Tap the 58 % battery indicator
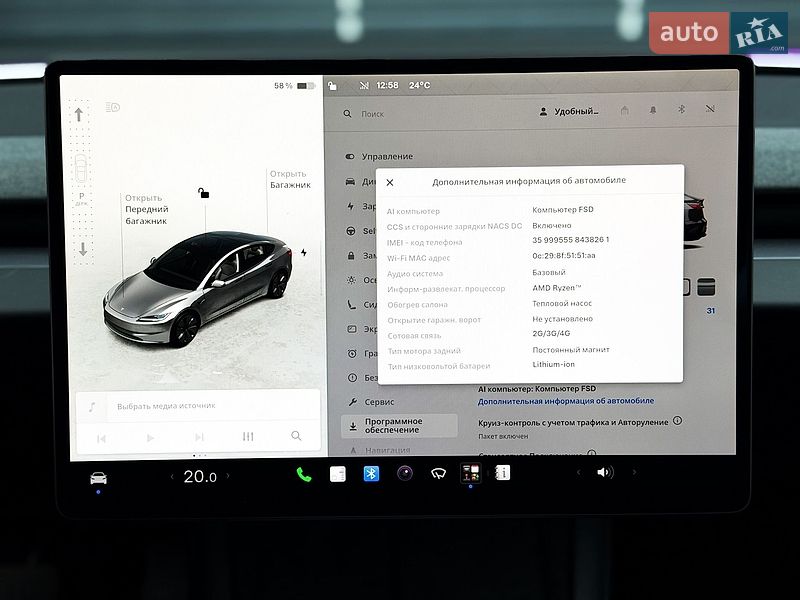Image resolution: width=800 pixels, height=600 pixels. click(x=294, y=86)
